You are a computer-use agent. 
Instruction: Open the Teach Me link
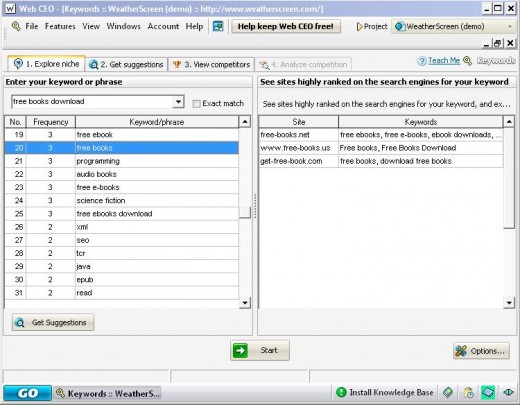click(444, 61)
